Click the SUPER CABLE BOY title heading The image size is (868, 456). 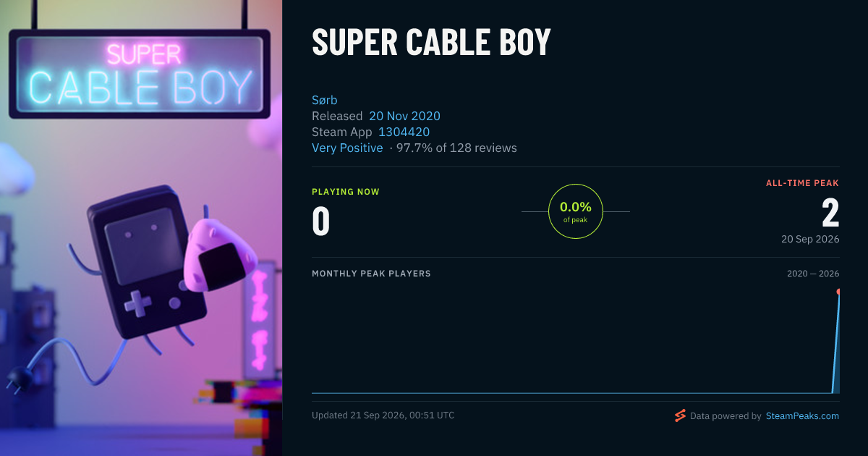(x=431, y=43)
